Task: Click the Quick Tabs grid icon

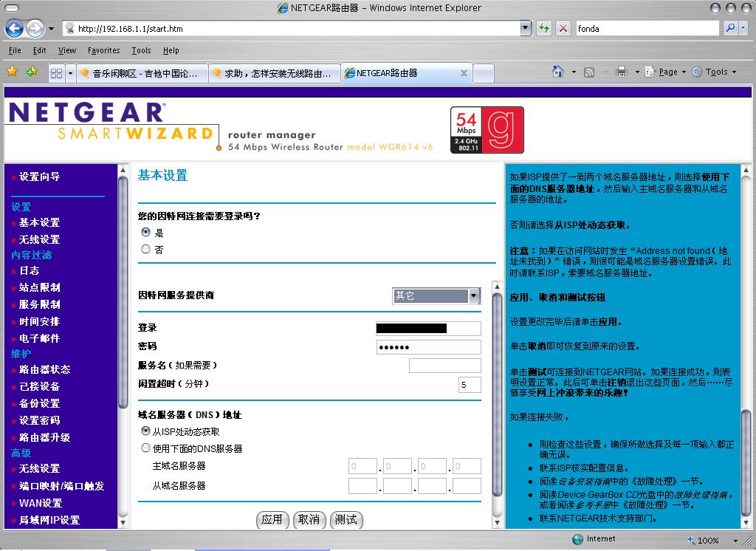Action: 56,73
